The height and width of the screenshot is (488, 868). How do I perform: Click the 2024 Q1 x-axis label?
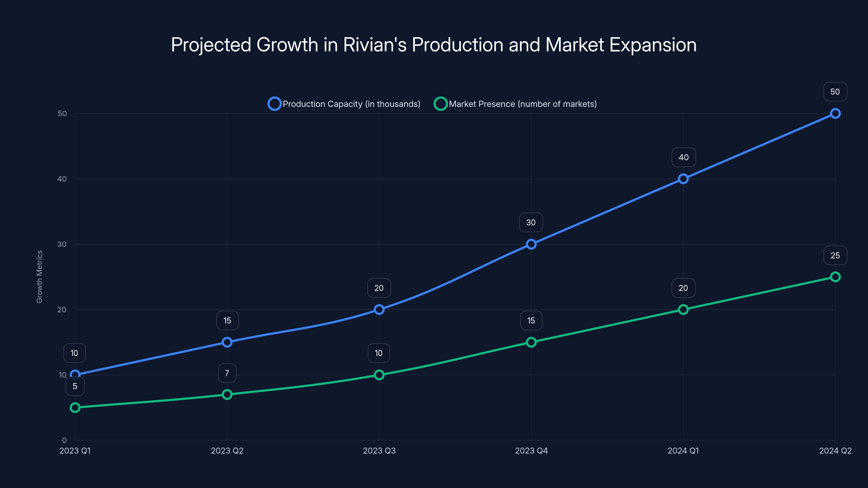[683, 451]
